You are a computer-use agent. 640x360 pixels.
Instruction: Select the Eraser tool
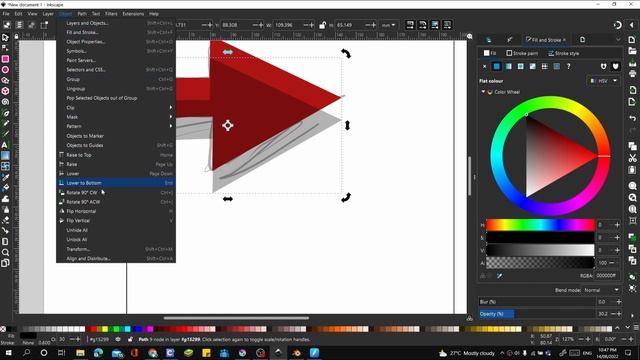[5, 220]
